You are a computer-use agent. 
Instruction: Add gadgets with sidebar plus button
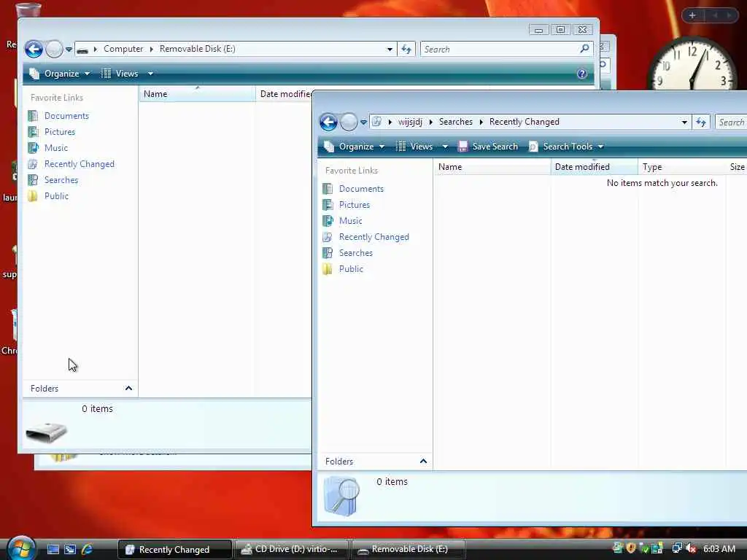692,15
